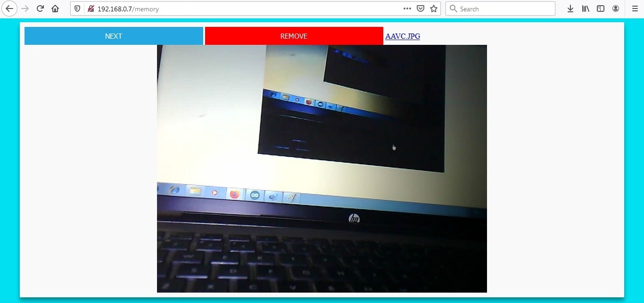The height and width of the screenshot is (303, 644).
Task: Check the blocked camera permission indicator
Action: pyautogui.click(x=90, y=8)
